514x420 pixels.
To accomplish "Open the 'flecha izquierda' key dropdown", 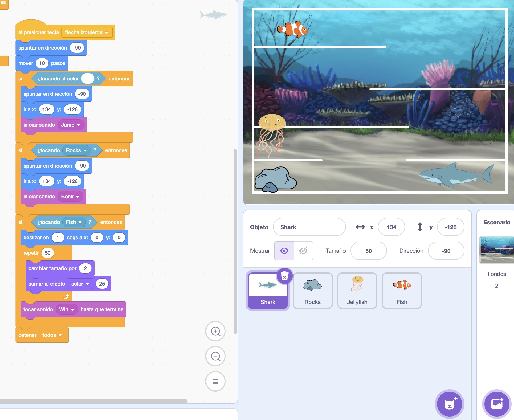I will point(86,32).
